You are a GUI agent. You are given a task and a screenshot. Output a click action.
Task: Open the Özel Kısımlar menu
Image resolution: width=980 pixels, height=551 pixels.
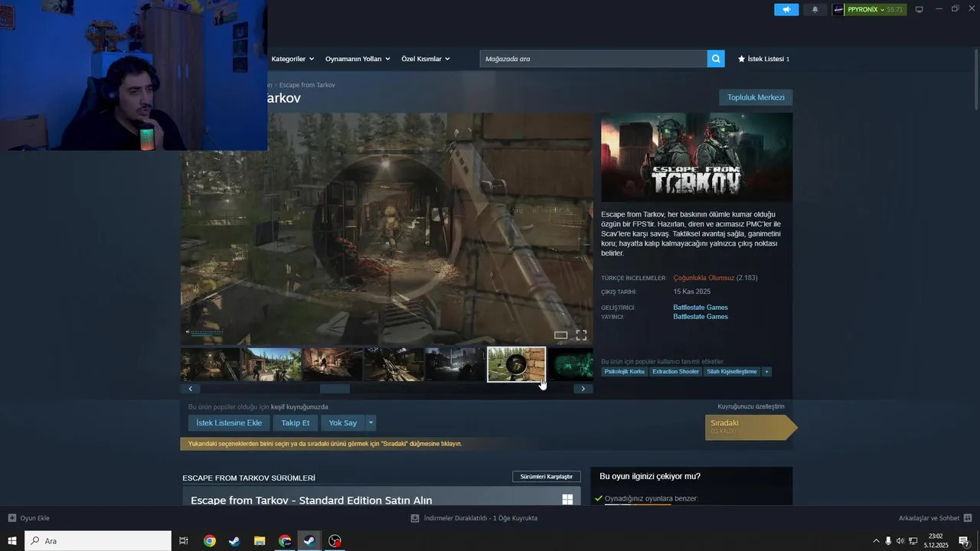pos(426,59)
